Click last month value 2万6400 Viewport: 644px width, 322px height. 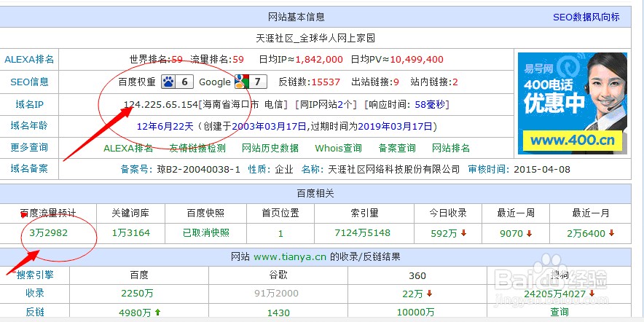coord(586,234)
